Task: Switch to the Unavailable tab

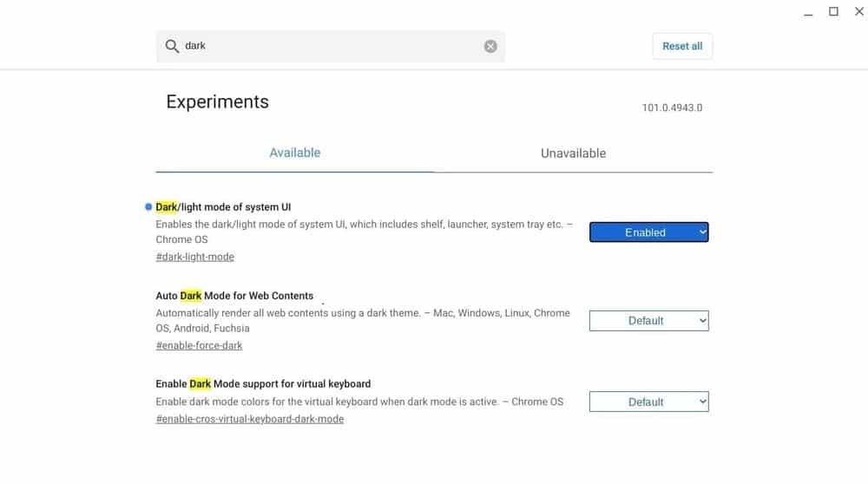Action: pyautogui.click(x=573, y=154)
